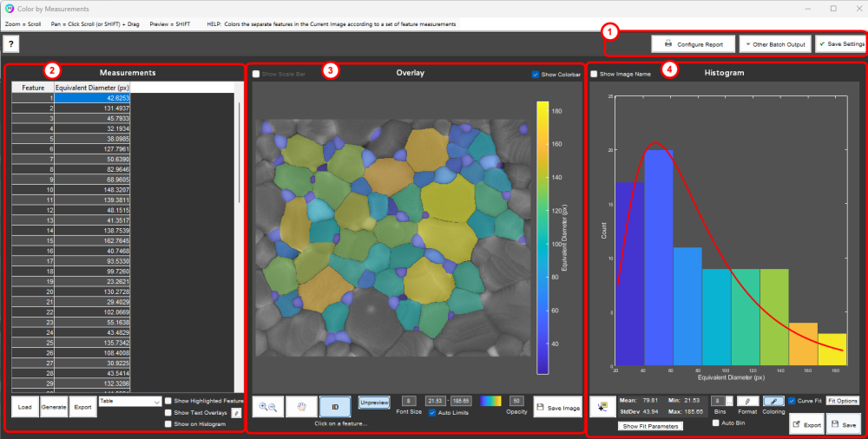The width and height of the screenshot is (868, 439).
Task: Click the Unpreview button
Action: point(374,403)
